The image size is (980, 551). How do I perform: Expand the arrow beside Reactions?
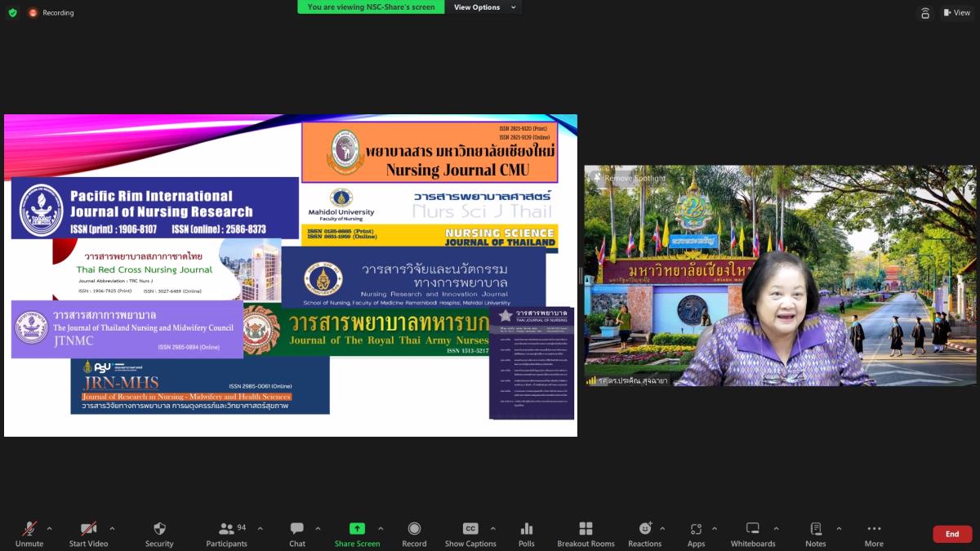coord(661,528)
